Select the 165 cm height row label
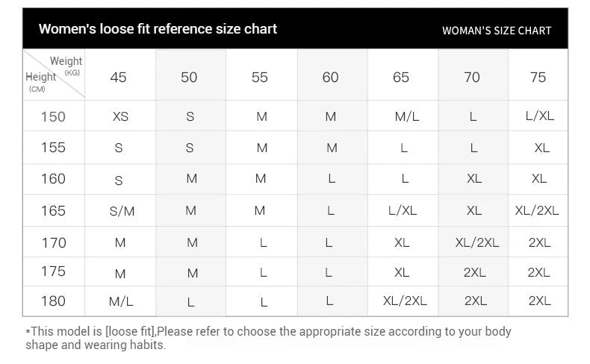This screenshot has width=590, height=364. (53, 210)
